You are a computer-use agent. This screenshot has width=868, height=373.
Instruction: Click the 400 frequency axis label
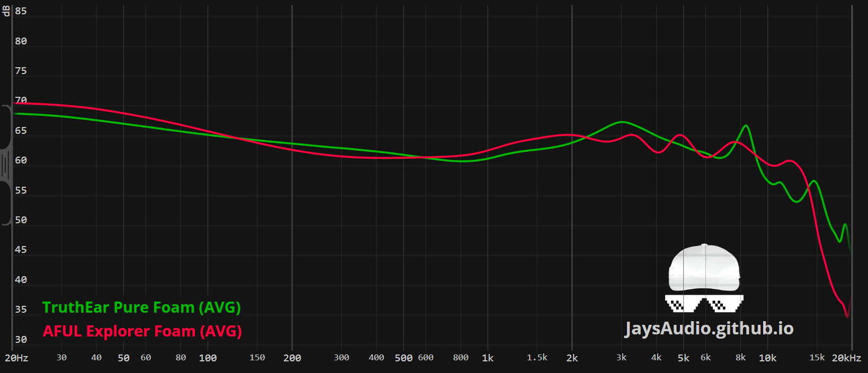click(377, 358)
